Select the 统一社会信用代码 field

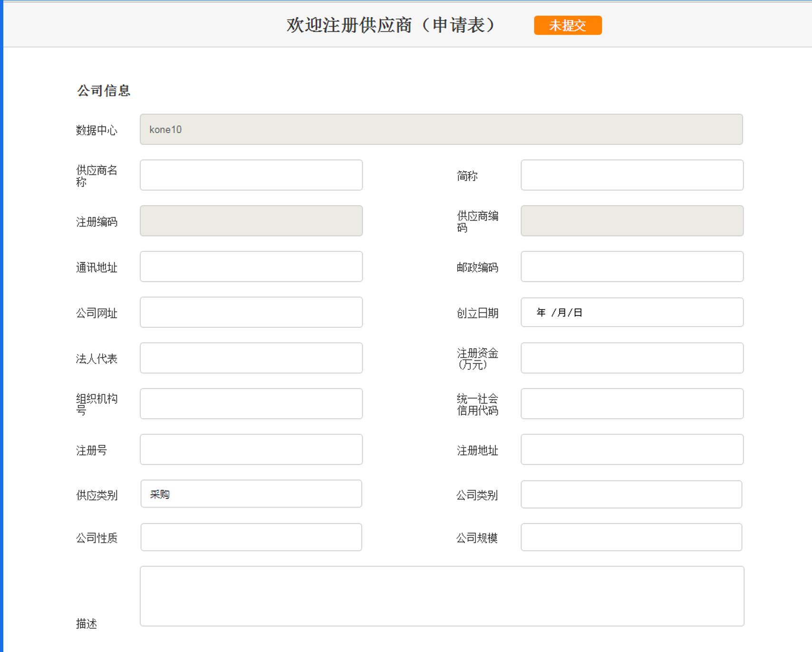coord(632,403)
